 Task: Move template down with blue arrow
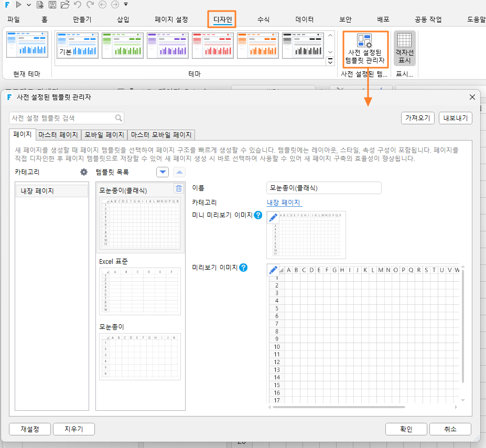pos(163,172)
